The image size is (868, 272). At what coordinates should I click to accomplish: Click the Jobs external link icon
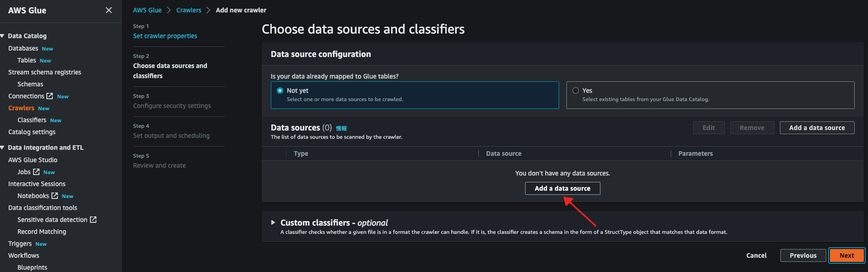36,172
